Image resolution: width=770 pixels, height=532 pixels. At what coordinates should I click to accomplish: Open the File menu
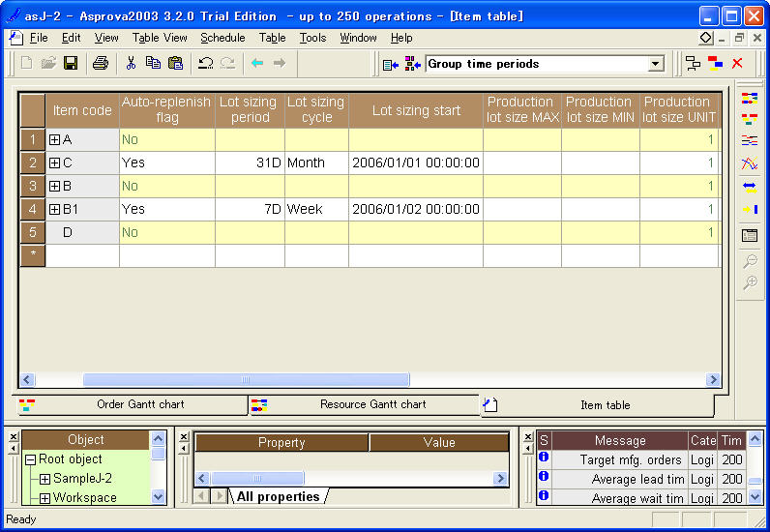pyautogui.click(x=39, y=38)
